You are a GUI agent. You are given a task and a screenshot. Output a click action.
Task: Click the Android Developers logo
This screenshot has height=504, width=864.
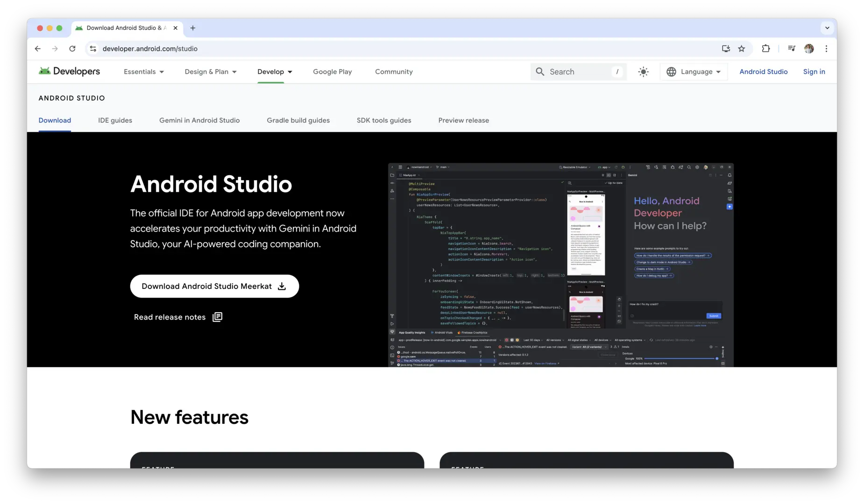click(x=69, y=71)
